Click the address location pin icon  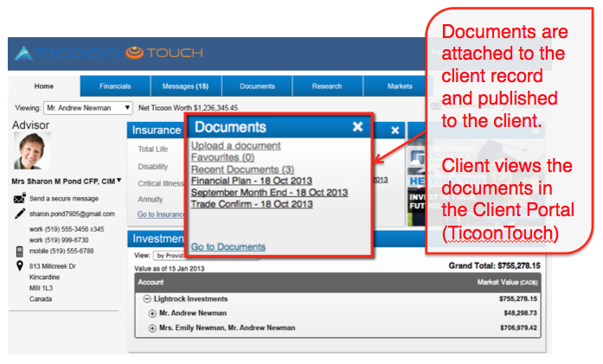point(20,265)
